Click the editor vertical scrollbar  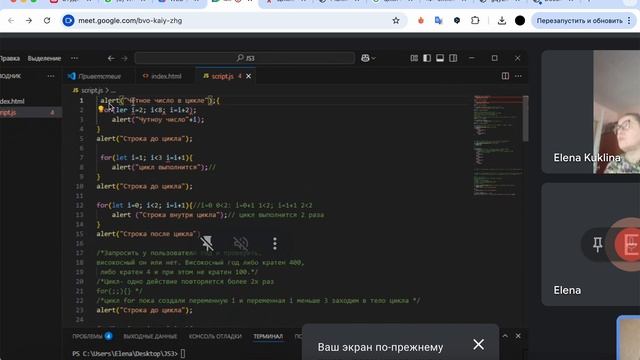coord(525,118)
